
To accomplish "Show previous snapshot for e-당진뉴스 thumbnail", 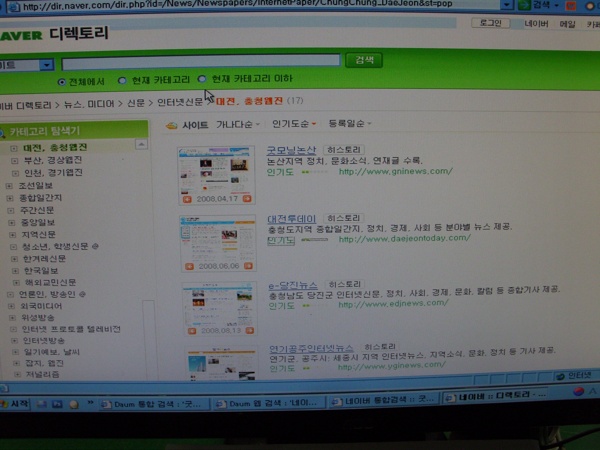I will coord(192,331).
